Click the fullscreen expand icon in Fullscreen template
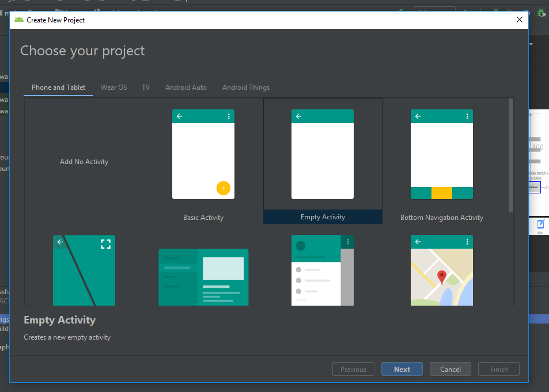The width and height of the screenshot is (549, 392). point(106,244)
